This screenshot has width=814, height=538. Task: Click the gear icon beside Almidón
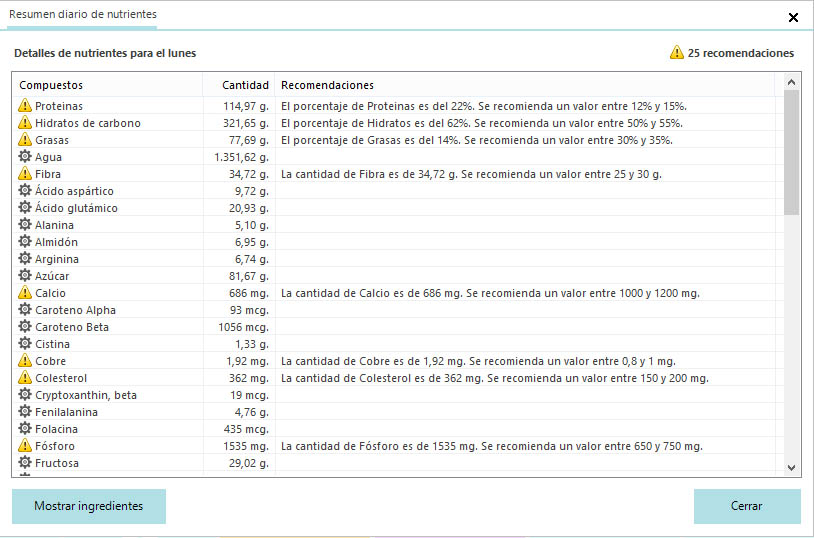pos(25,241)
